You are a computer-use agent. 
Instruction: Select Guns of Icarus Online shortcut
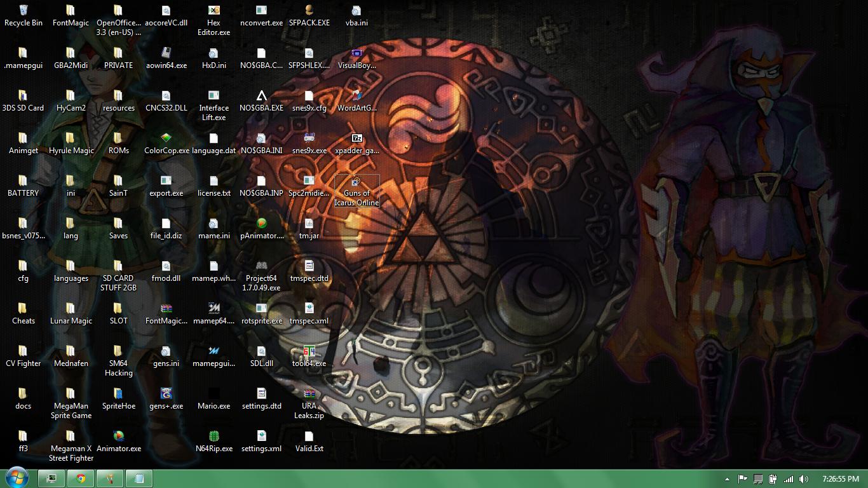click(x=356, y=191)
